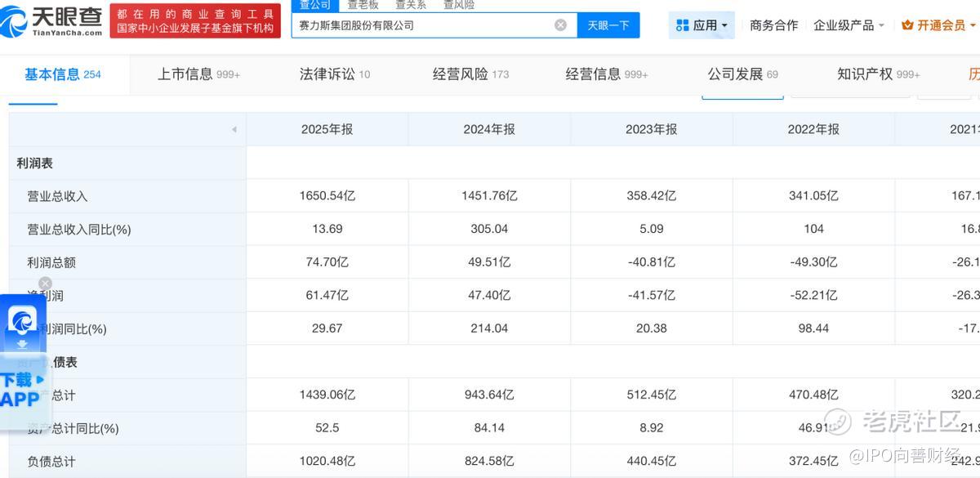Select the 查老板 search tab
The image size is (980, 478).
tap(363, 5)
